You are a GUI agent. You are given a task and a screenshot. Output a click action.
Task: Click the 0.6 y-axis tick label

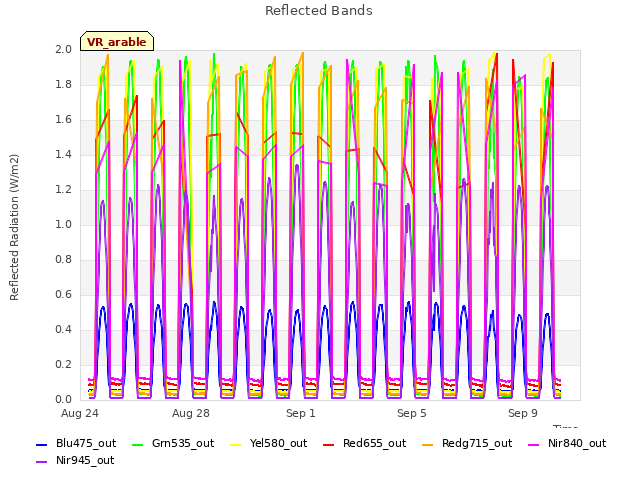pos(64,295)
